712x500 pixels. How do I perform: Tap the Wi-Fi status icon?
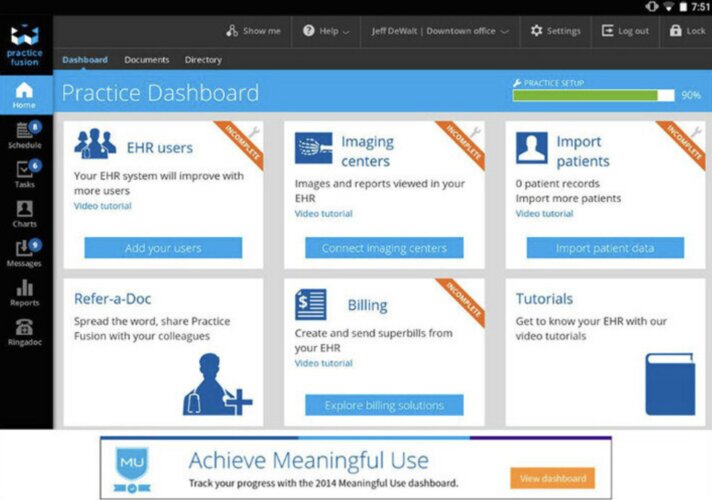668,6
